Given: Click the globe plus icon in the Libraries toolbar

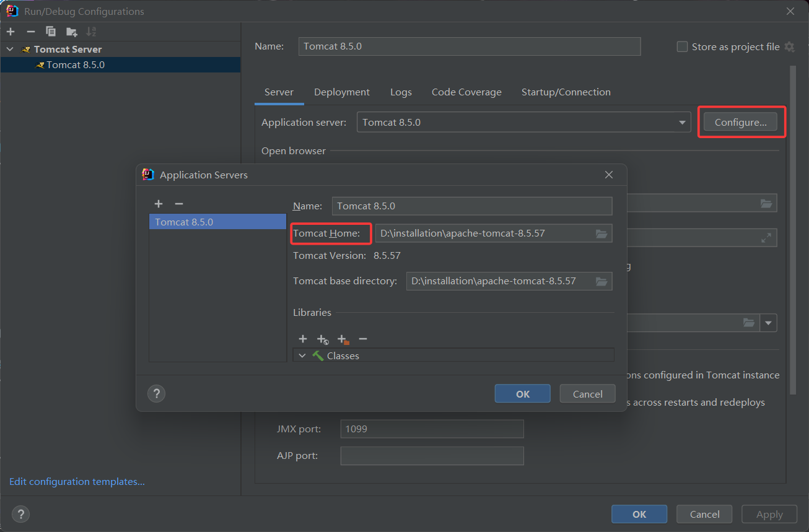Looking at the screenshot, I should 323,339.
